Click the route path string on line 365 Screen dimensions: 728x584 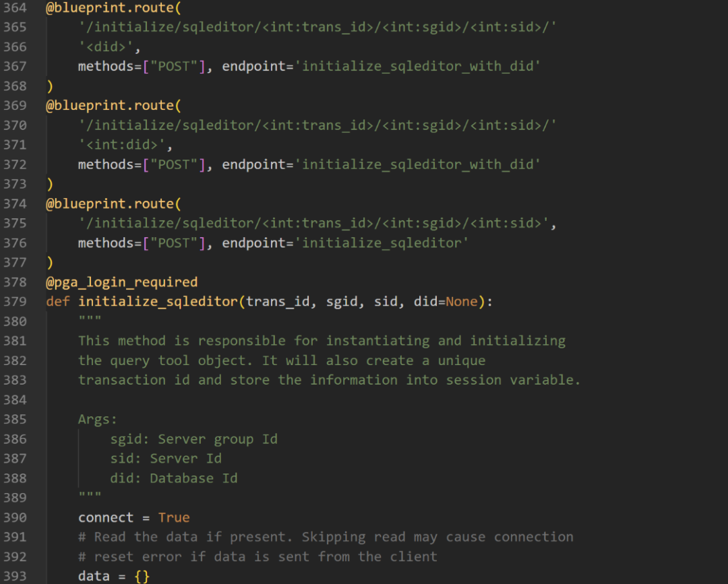(317, 28)
